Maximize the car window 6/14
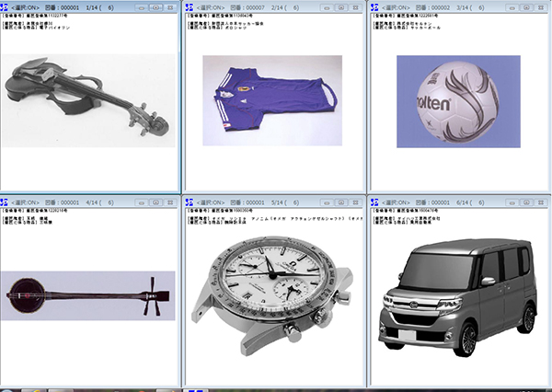 click(x=526, y=202)
